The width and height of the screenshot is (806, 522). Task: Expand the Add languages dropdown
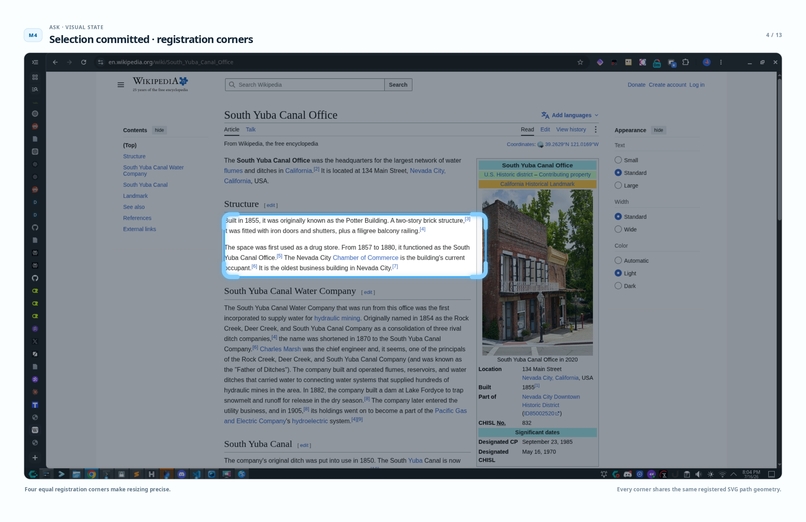[570, 115]
